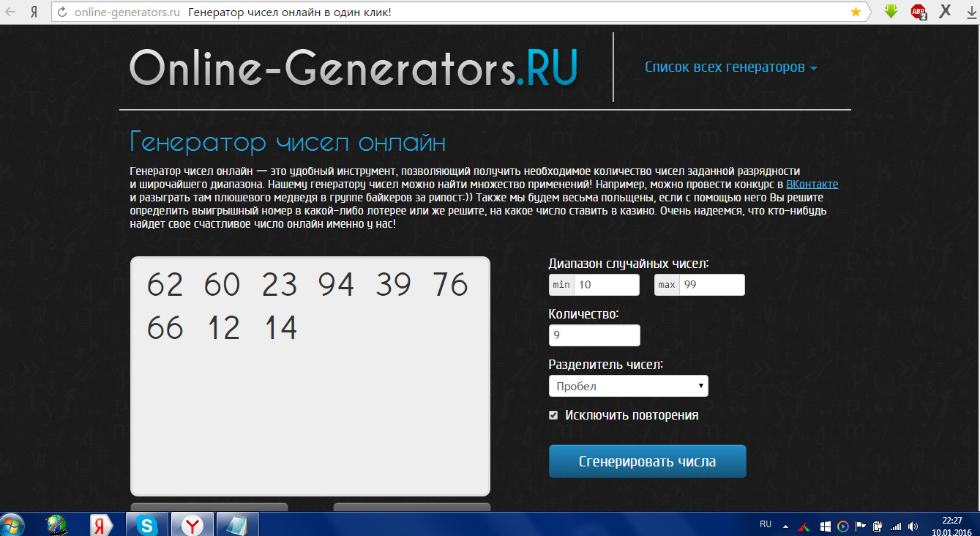
Task: Reload the page with the refresh icon
Action: (61, 12)
